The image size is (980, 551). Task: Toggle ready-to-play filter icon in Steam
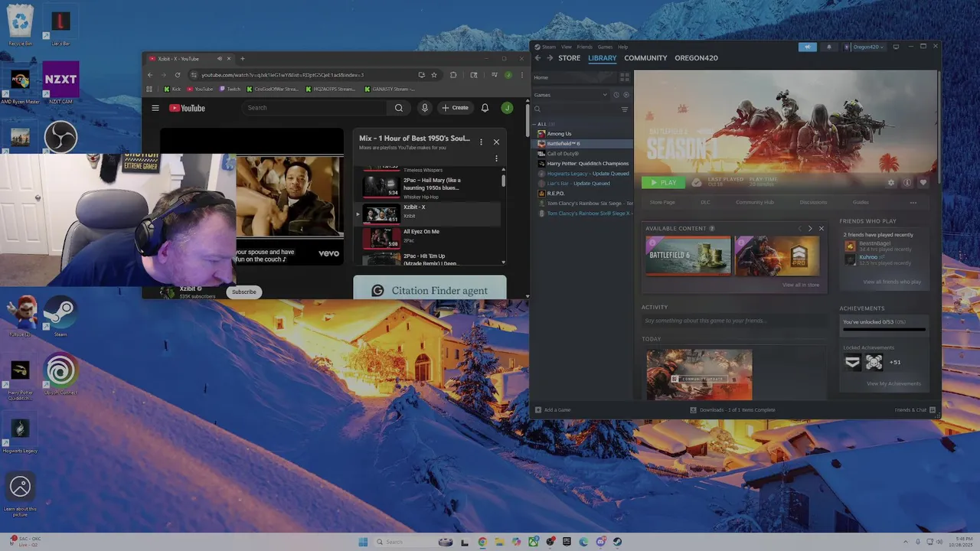coord(626,95)
